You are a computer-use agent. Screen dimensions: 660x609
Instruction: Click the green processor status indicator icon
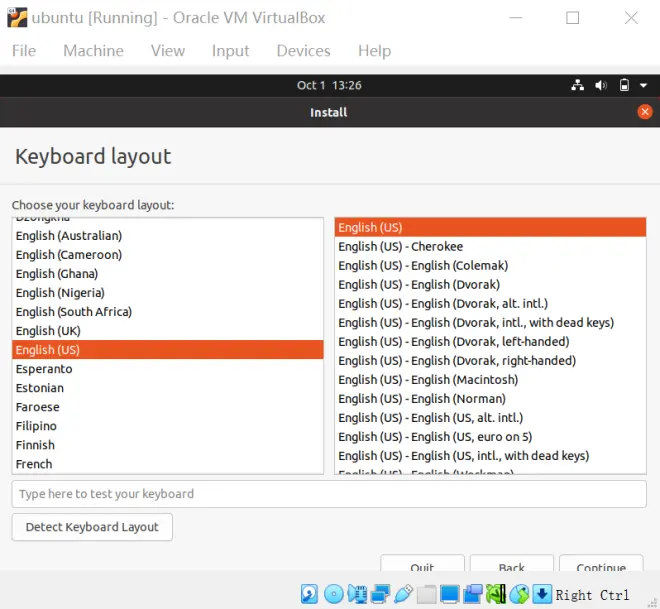[x=496, y=594]
